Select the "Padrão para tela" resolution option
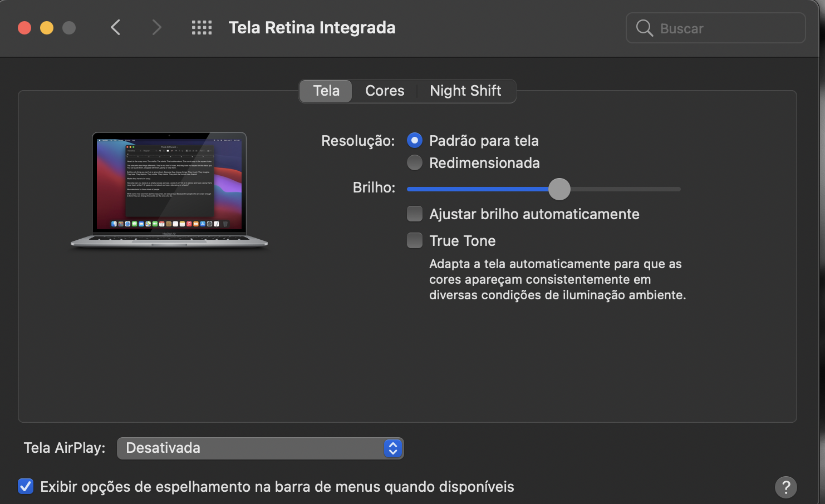Image resolution: width=825 pixels, height=504 pixels. point(415,141)
